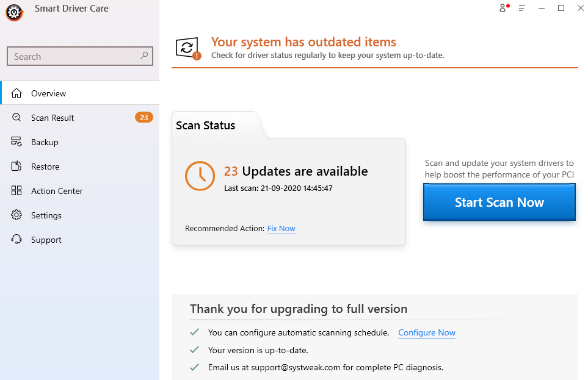Click the orange 23 badge on Scan Result
The image size is (588, 380).
coord(144,117)
